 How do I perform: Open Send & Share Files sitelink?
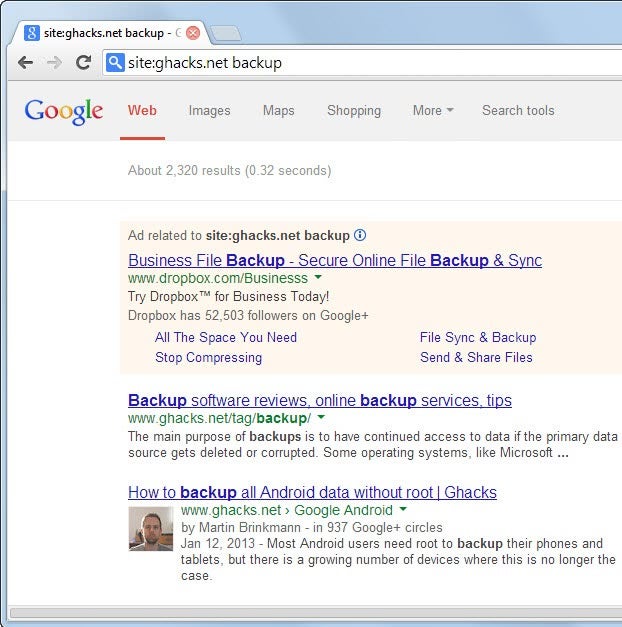click(x=476, y=357)
